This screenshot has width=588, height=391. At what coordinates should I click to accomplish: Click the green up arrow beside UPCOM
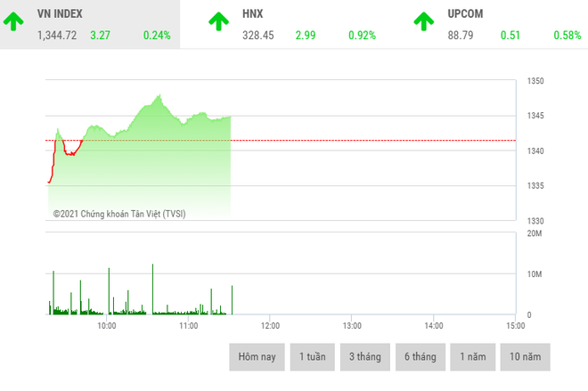(x=425, y=20)
